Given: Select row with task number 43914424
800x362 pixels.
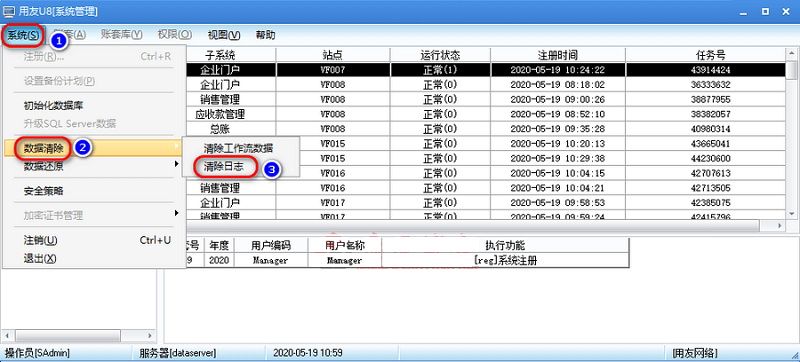Looking at the screenshot, I should click(x=487, y=69).
